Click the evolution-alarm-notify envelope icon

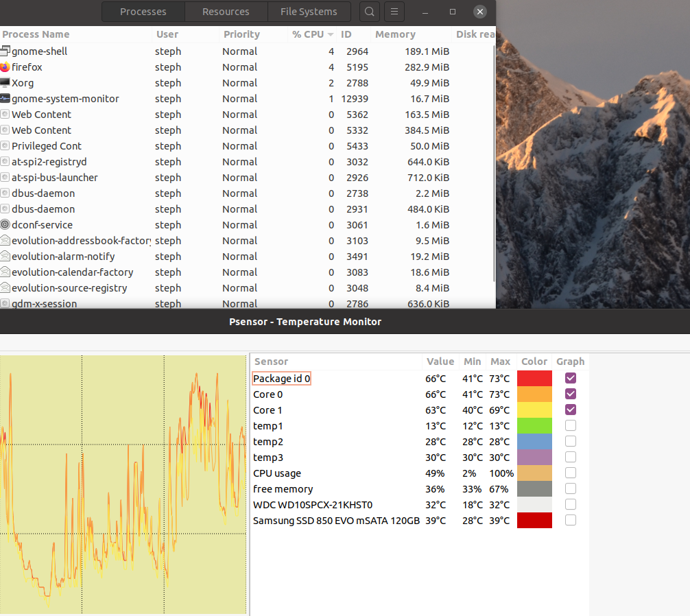5,256
